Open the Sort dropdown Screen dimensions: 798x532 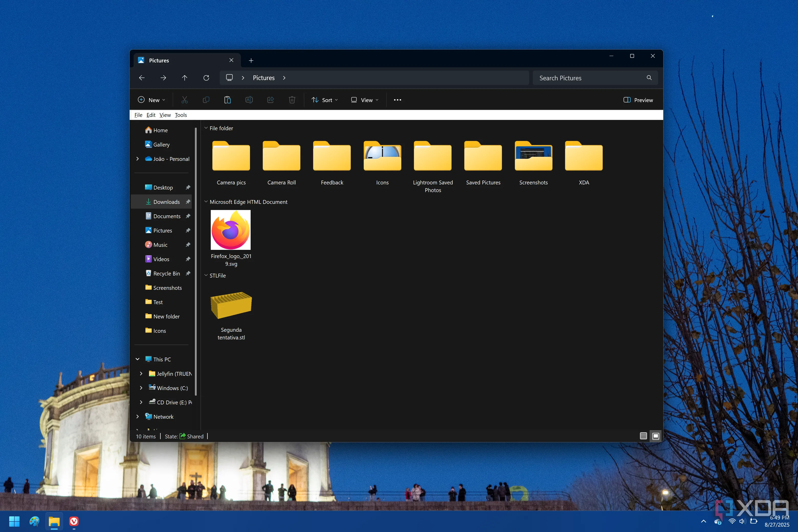pos(325,100)
